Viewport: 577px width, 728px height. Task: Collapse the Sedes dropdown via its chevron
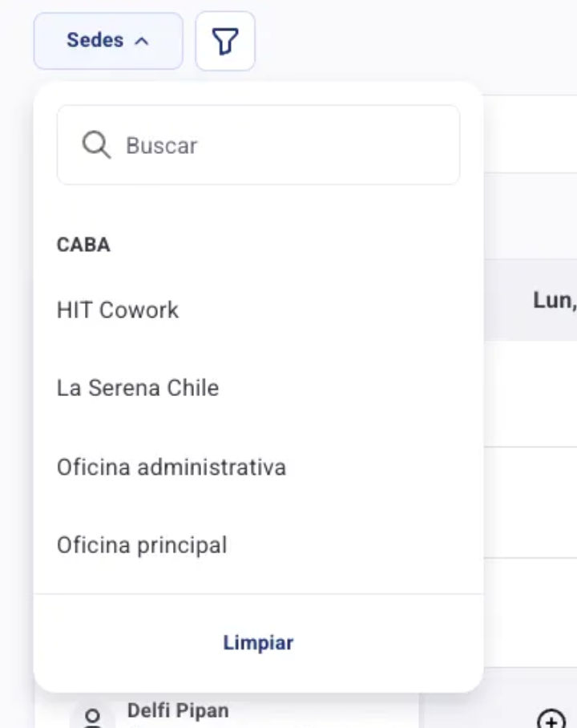tap(142, 41)
